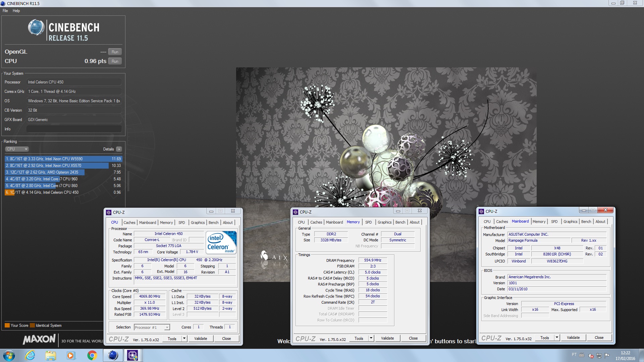Click the Core Voltage value 1.784 V
The height and width of the screenshot is (362, 644).
192,252
